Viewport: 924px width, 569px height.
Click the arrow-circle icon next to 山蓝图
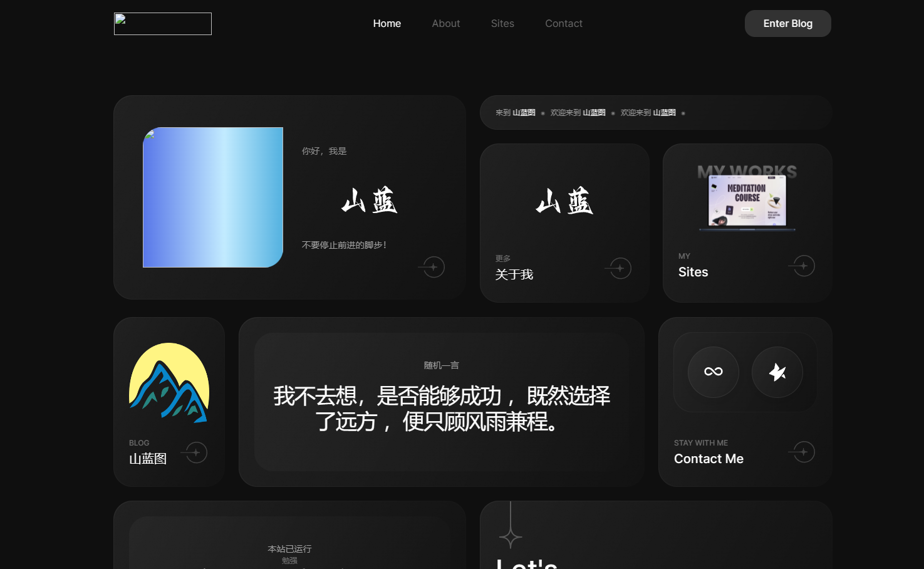(x=194, y=452)
